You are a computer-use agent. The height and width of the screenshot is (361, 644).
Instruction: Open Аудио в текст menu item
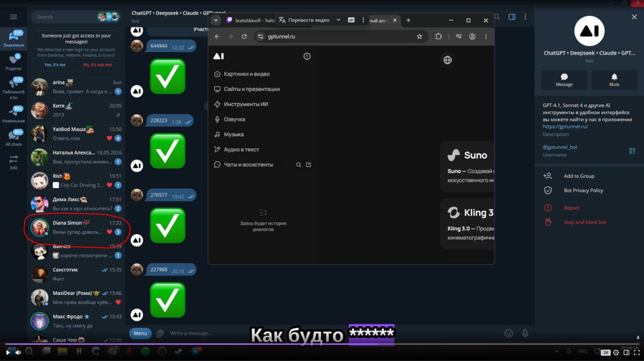tap(236, 150)
